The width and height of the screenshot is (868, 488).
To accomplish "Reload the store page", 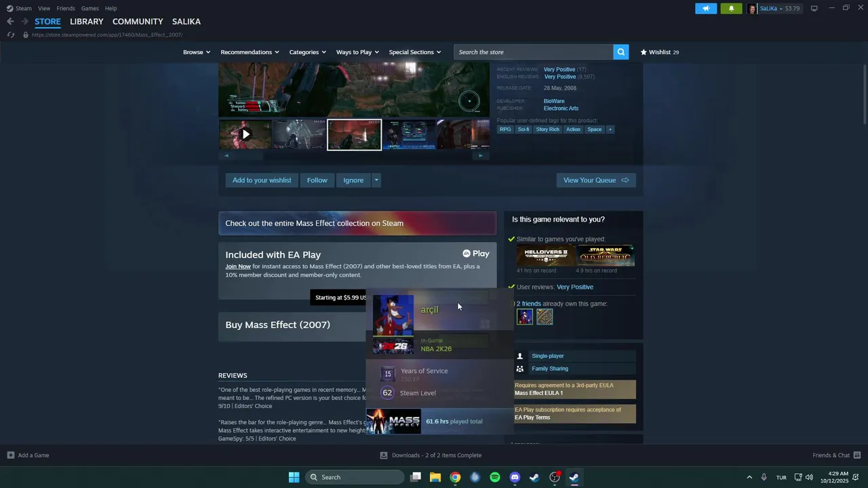I will point(11,35).
